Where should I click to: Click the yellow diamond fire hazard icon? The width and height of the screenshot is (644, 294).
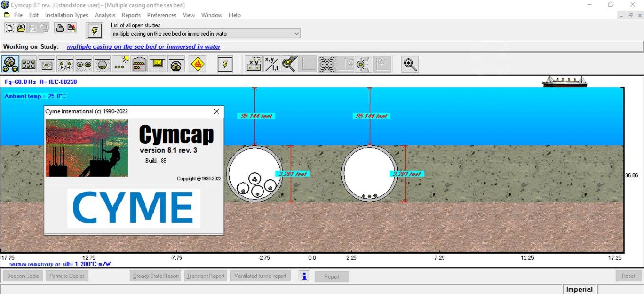pyautogui.click(x=197, y=64)
